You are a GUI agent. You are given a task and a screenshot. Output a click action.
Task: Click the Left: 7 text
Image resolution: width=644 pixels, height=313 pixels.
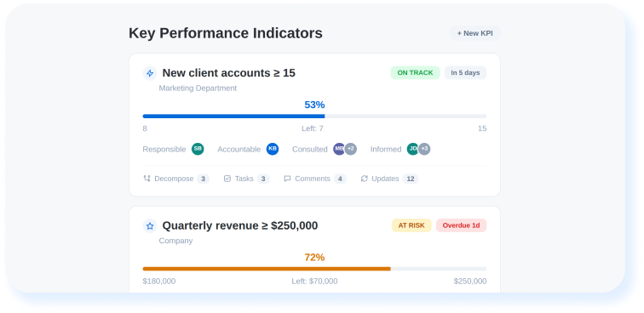pos(313,128)
